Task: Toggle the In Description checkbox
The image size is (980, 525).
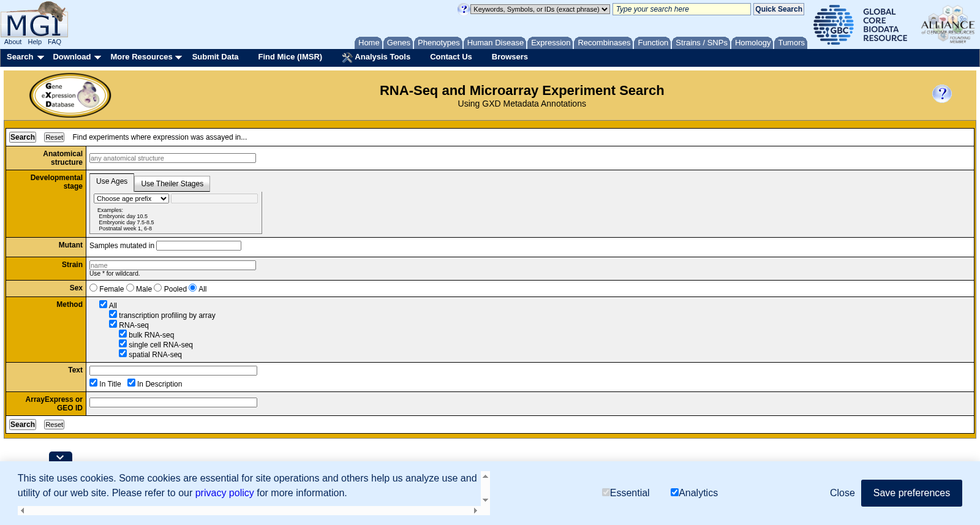Action: pyautogui.click(x=132, y=383)
